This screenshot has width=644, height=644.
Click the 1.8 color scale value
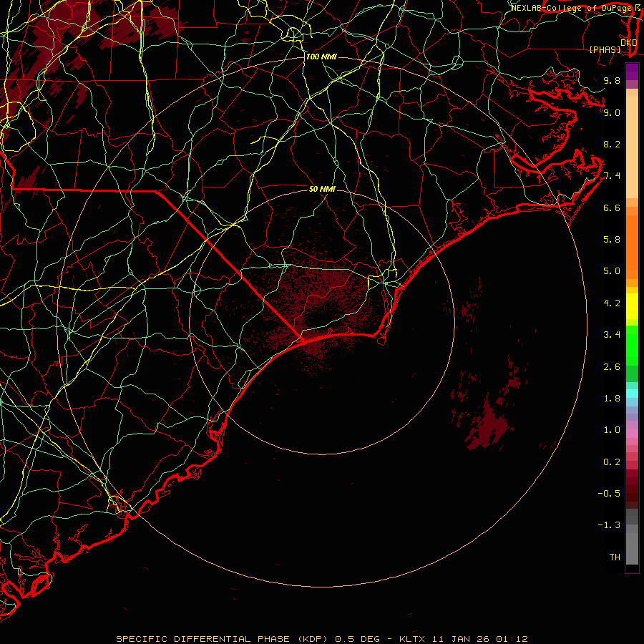612,399
